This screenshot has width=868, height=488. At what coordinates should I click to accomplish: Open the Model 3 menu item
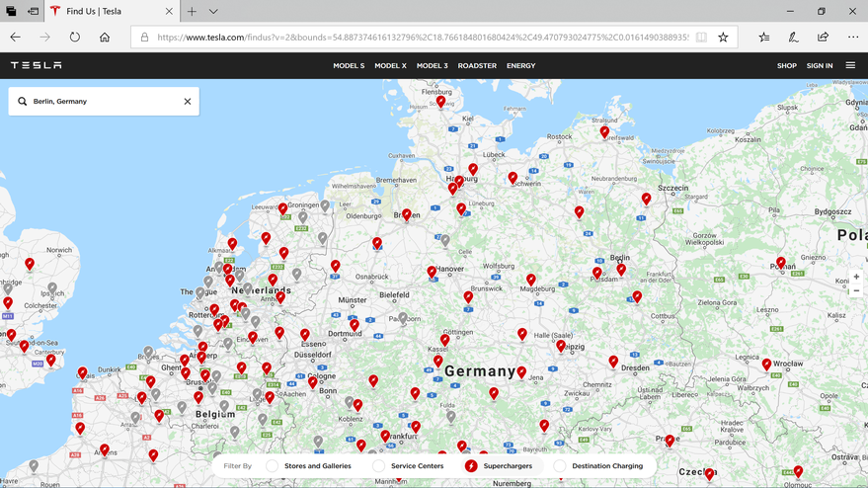[432, 65]
